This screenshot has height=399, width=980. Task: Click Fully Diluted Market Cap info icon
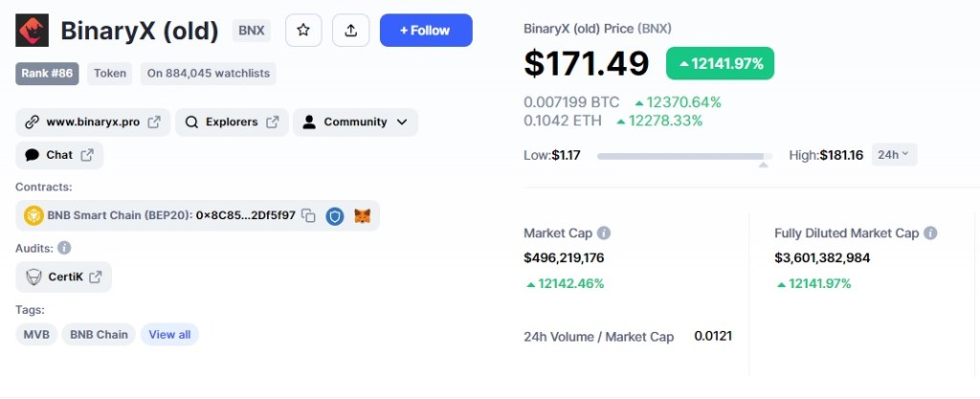930,233
